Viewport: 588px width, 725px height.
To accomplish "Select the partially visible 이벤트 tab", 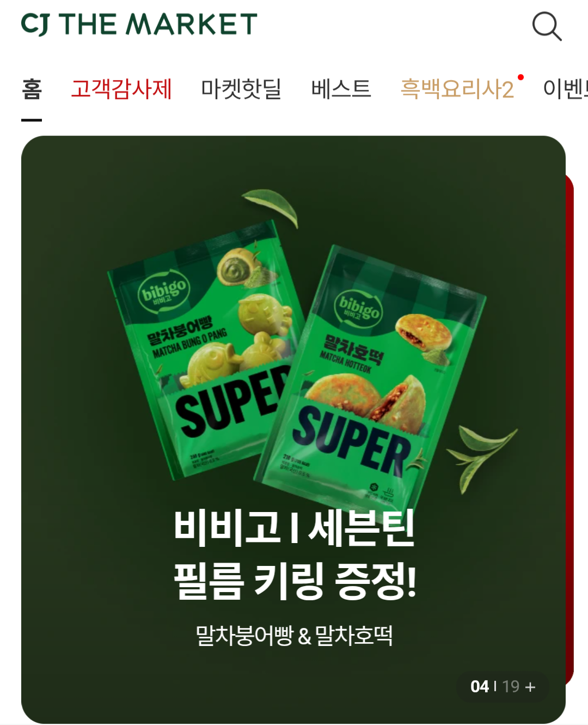I will [565, 89].
